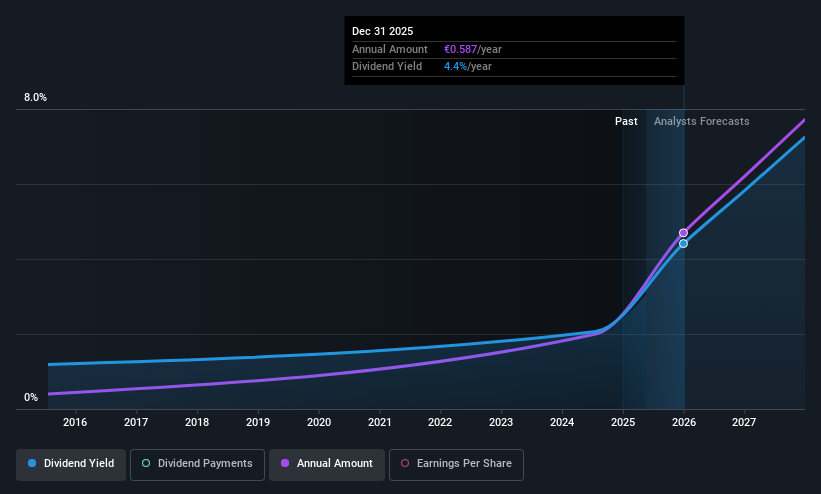Click the 'Analysts Forecasts' label
The width and height of the screenshot is (821, 494).
tap(702, 122)
